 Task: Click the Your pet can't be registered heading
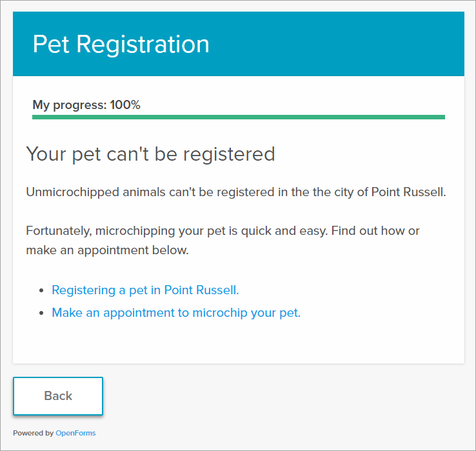[150, 154]
